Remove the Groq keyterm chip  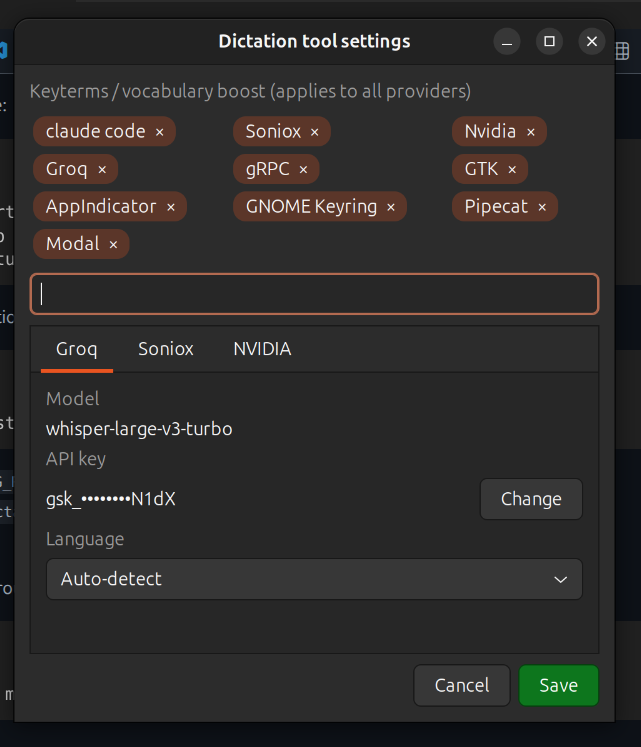coord(102,170)
